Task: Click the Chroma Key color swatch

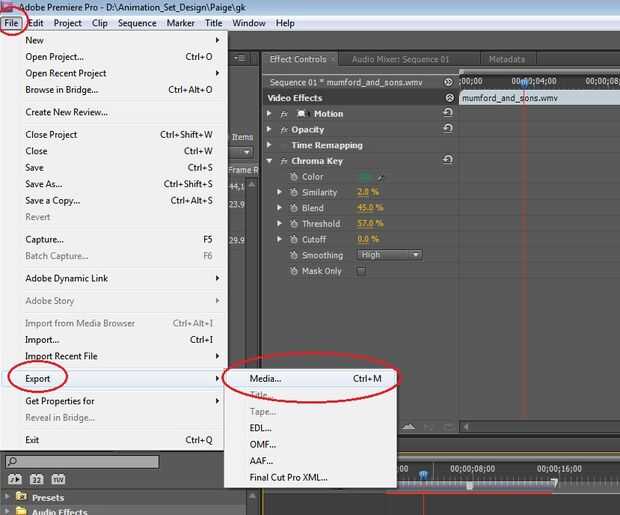Action: [365, 177]
